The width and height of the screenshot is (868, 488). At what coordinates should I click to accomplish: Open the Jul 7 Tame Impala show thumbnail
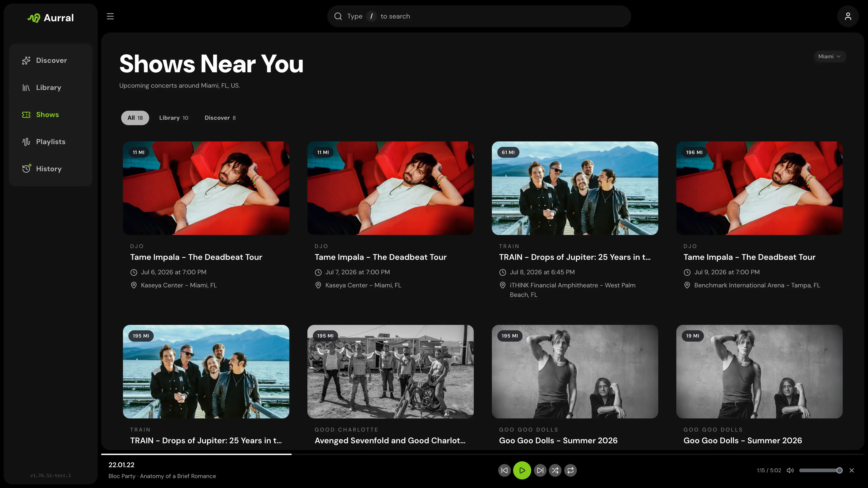pyautogui.click(x=391, y=188)
